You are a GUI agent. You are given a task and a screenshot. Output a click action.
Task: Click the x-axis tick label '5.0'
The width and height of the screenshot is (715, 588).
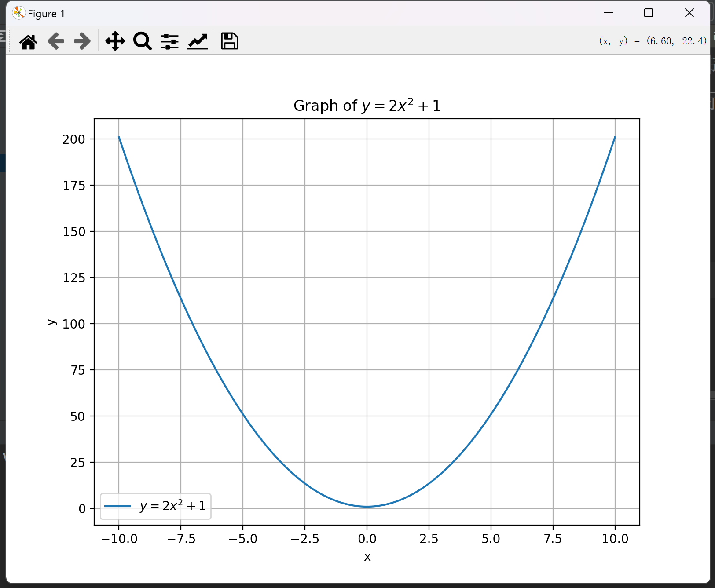[491, 539]
